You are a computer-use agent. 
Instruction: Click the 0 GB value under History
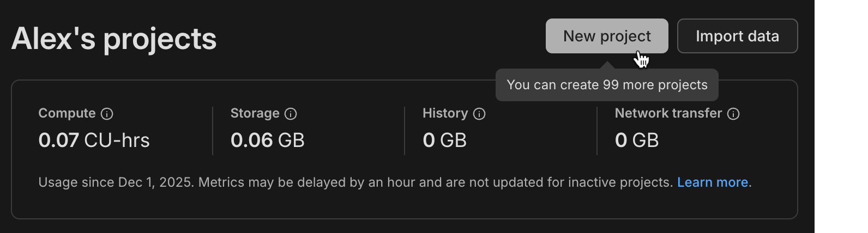444,140
